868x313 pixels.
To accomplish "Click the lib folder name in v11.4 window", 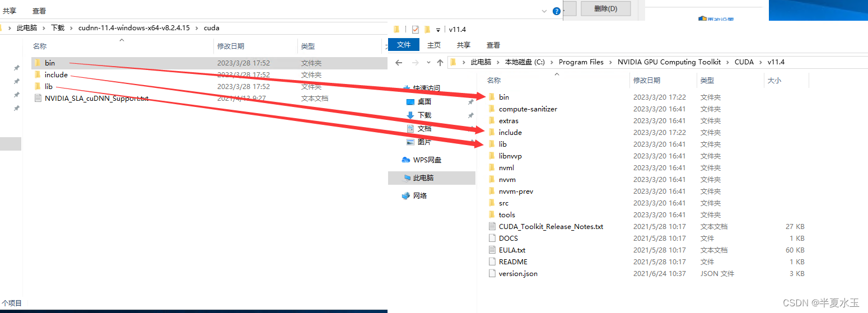I will 503,144.
